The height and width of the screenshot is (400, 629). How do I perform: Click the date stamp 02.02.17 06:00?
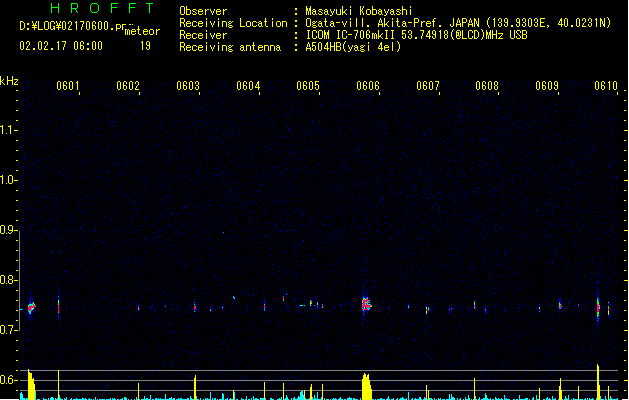click(61, 46)
